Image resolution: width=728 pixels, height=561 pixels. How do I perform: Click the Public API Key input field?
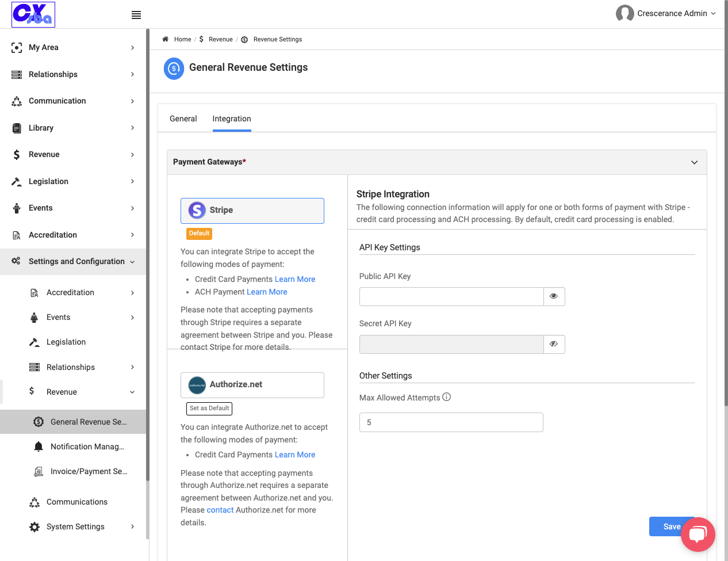click(x=451, y=296)
